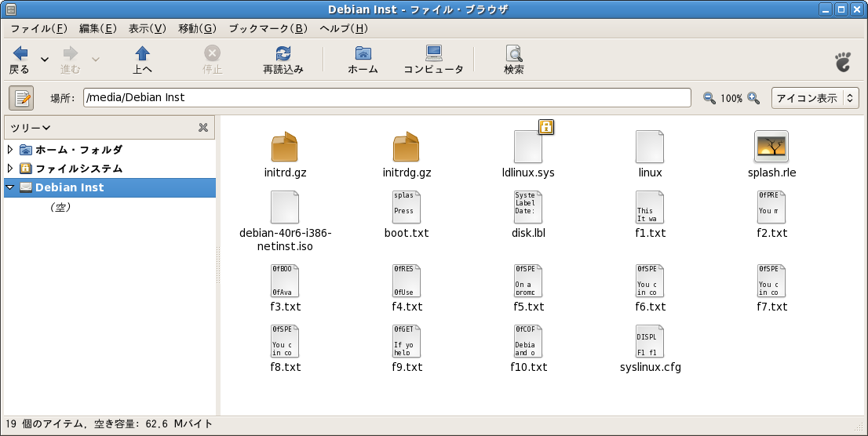This screenshot has height=436, width=868.
Task: Zoom in with the plus magnifier
Action: (x=753, y=98)
